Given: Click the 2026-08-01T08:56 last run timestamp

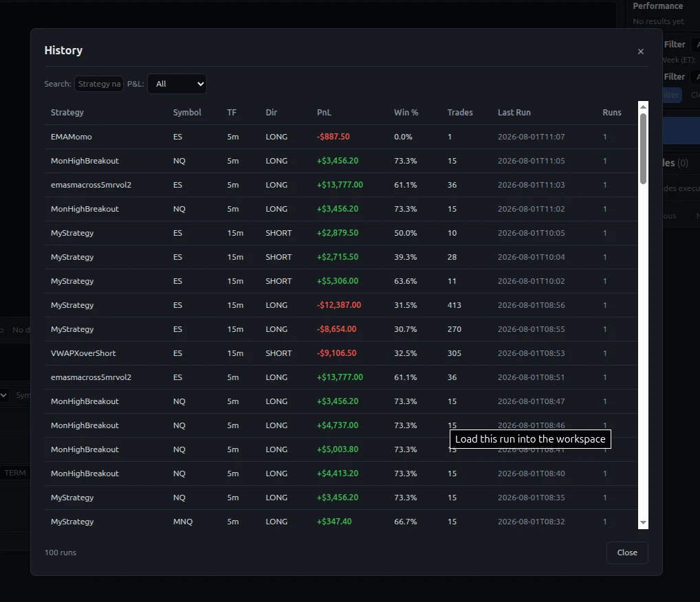Looking at the screenshot, I should click(x=532, y=305).
